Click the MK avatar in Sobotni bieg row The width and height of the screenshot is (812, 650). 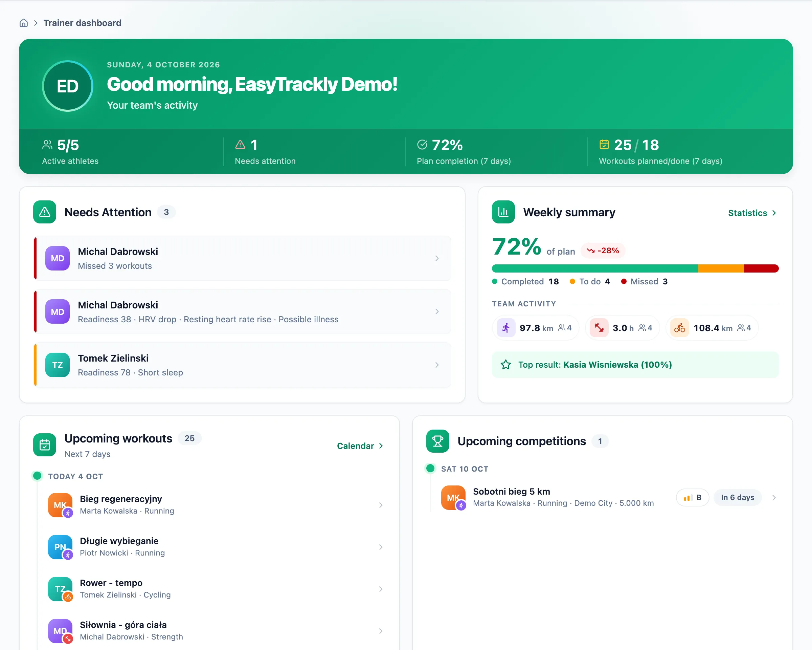click(453, 498)
